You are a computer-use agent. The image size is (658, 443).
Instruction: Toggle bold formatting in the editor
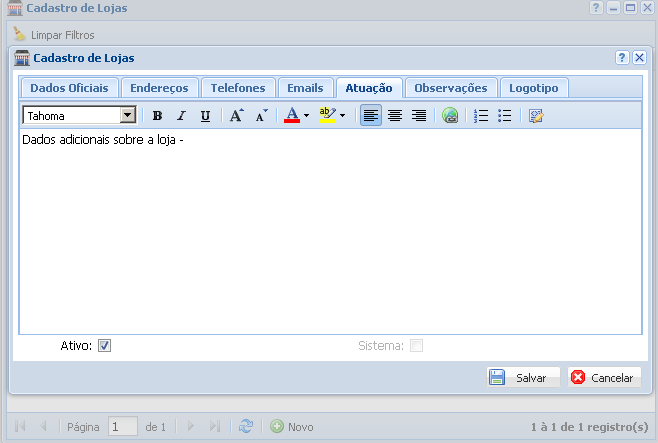coord(157,116)
